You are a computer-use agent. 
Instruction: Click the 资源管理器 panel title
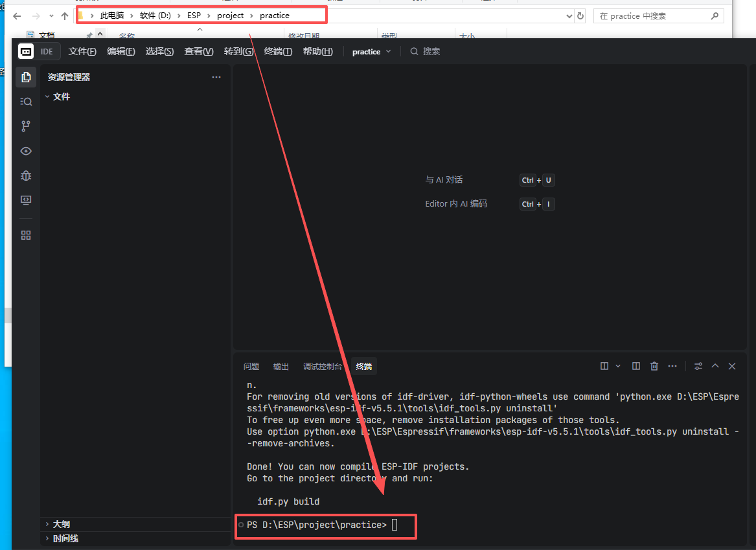point(69,77)
